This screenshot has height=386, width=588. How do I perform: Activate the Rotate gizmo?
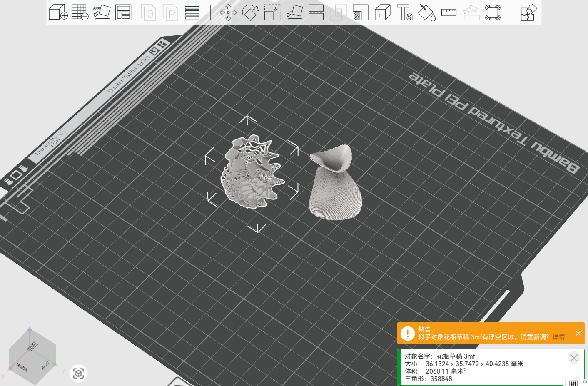pos(250,12)
